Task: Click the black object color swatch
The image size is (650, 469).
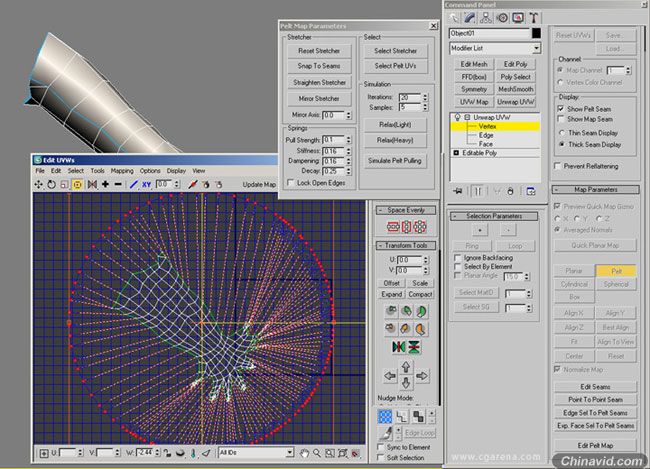Action: (x=536, y=33)
